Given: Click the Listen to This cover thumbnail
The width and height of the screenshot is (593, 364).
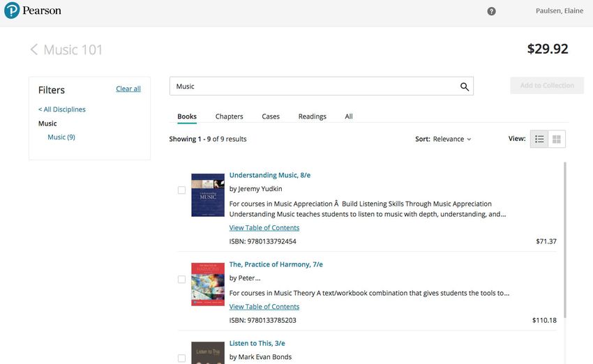Looking at the screenshot, I should [x=208, y=353].
